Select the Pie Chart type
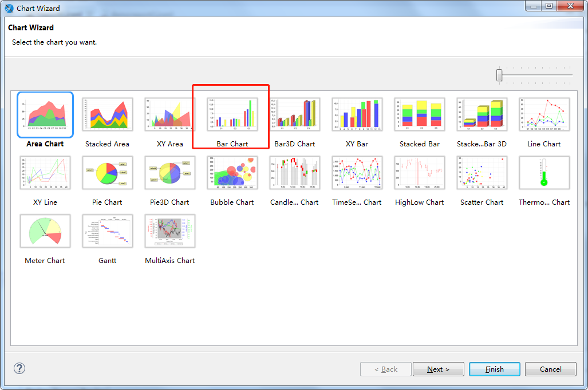588x390 pixels. point(107,173)
